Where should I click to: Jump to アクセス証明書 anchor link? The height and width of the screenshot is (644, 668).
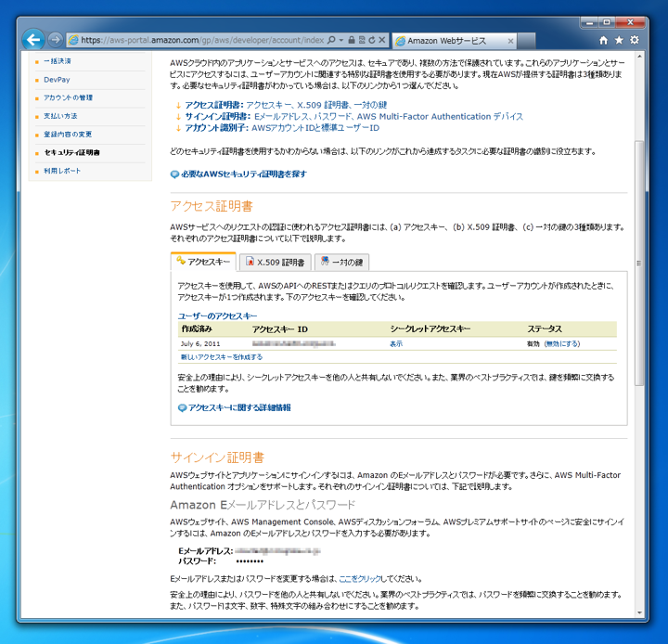tap(286, 105)
